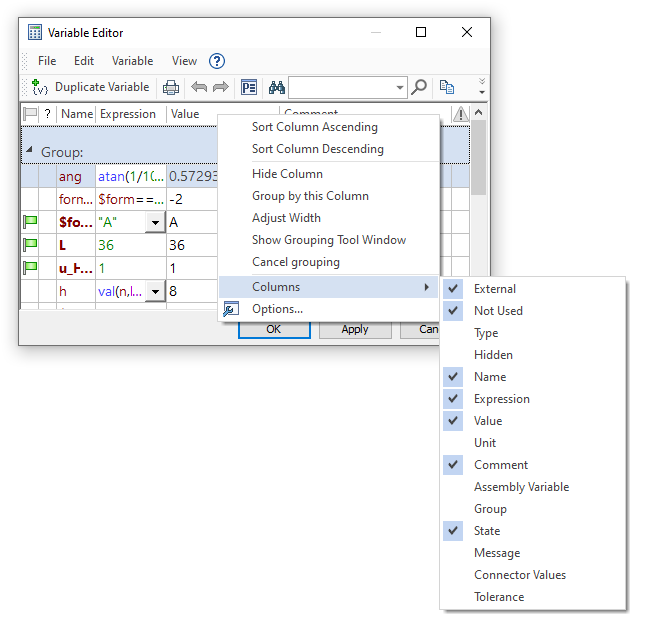Click the question mark column header

(x=48, y=114)
